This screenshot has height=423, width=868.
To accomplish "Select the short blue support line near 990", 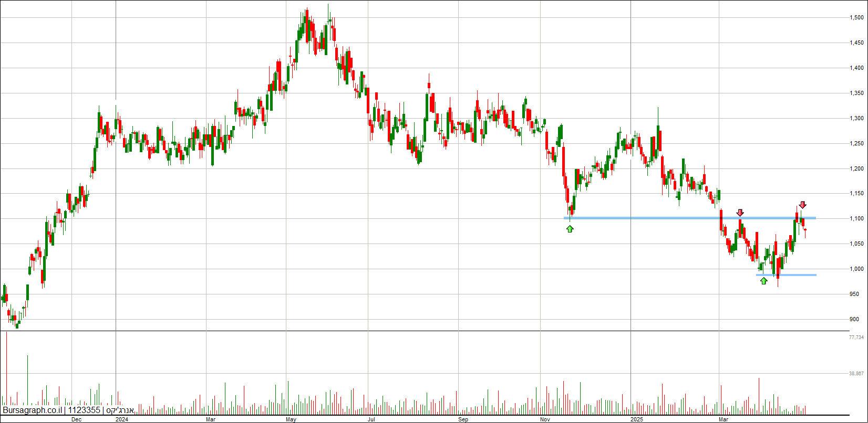I will 786,275.
